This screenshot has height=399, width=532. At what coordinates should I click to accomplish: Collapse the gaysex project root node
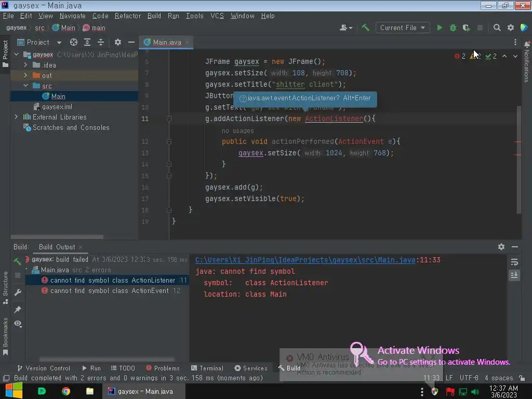tap(16, 54)
